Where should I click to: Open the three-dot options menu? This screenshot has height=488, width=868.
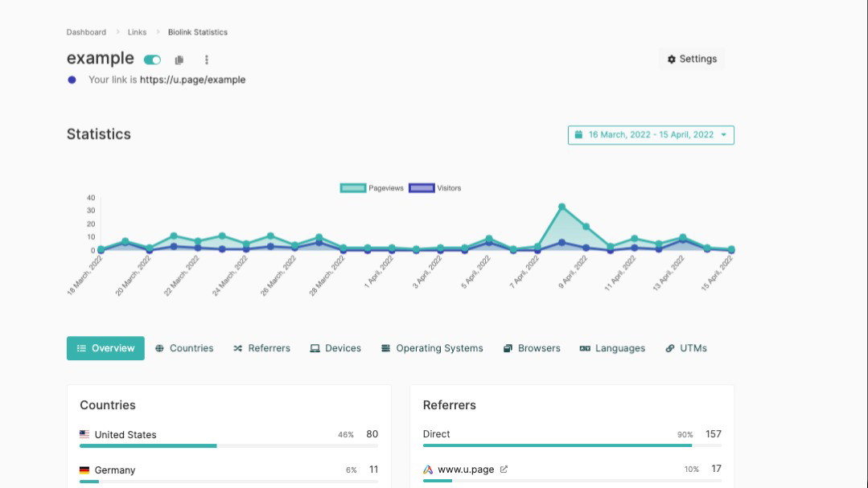coord(207,59)
